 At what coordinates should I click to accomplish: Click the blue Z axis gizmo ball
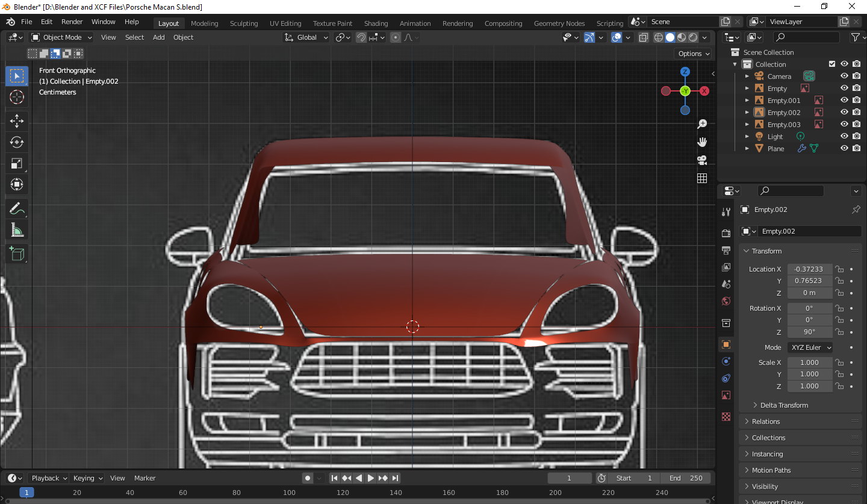pyautogui.click(x=685, y=72)
